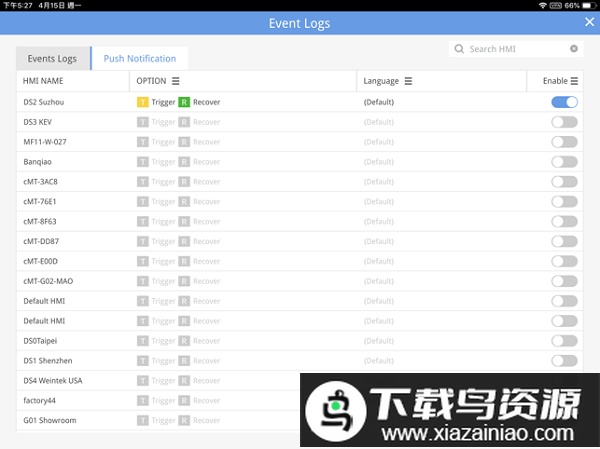
Task: Click the Trigger icon in cMT-8F63 row
Action: pos(142,222)
